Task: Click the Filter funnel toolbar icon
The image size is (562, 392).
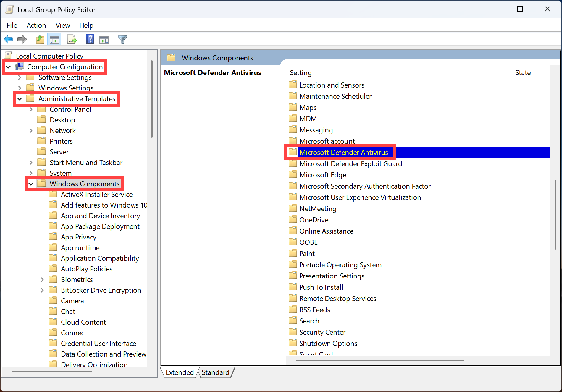Action: [122, 39]
